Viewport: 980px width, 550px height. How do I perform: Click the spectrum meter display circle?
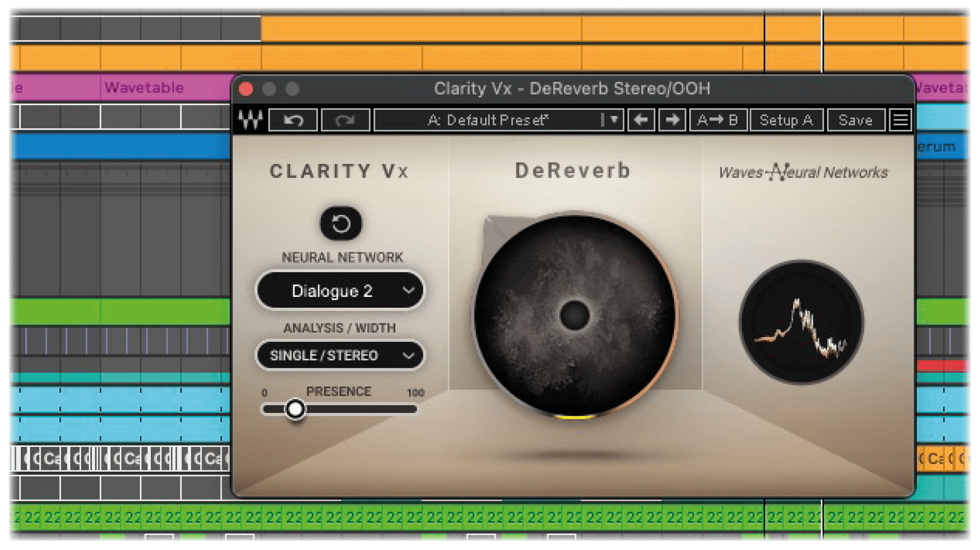pyautogui.click(x=801, y=322)
